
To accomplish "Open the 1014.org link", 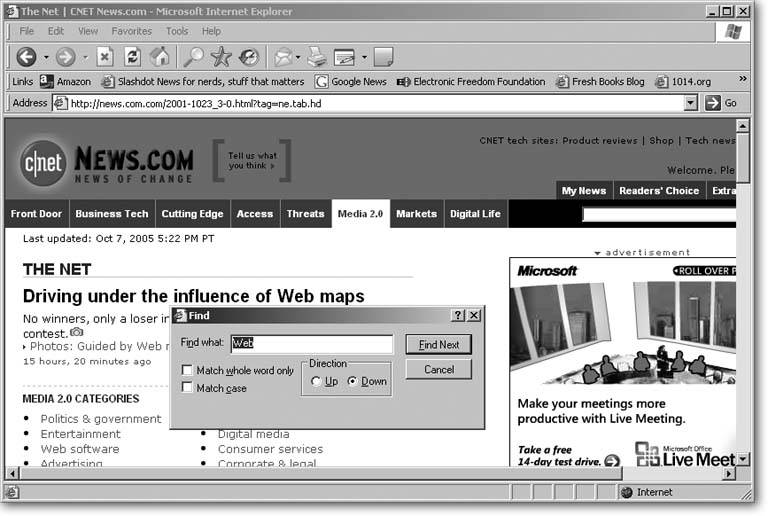I will 683,81.
